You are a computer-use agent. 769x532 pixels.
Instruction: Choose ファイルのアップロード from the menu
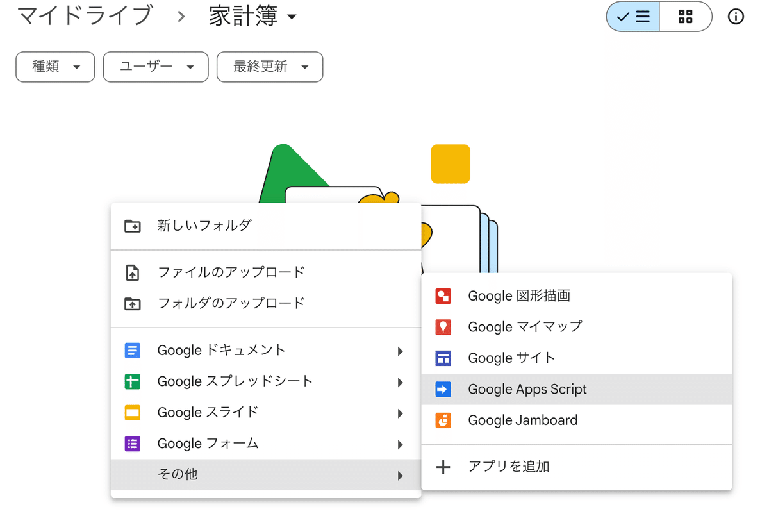pyautogui.click(x=266, y=272)
